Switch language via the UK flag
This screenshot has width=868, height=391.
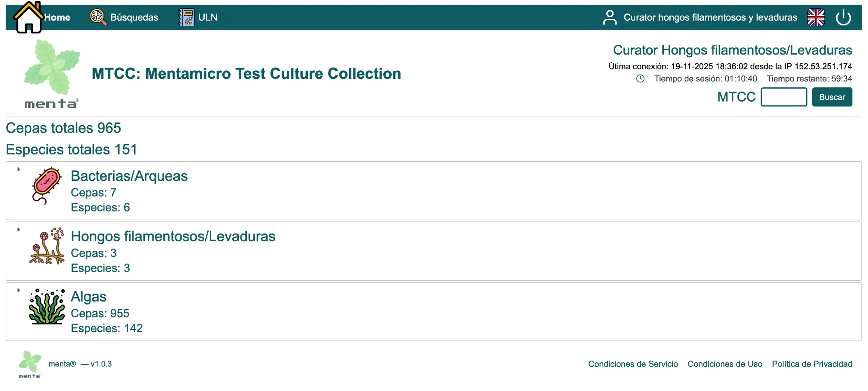tap(816, 17)
